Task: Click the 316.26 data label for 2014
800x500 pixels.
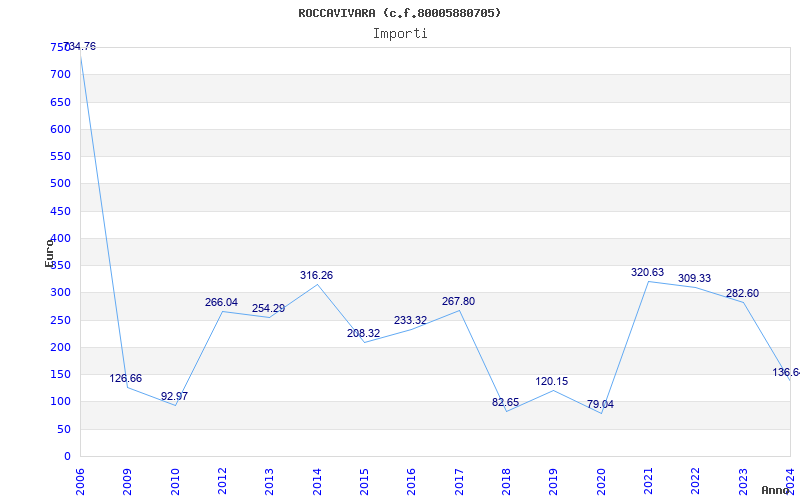Action: pos(316,276)
